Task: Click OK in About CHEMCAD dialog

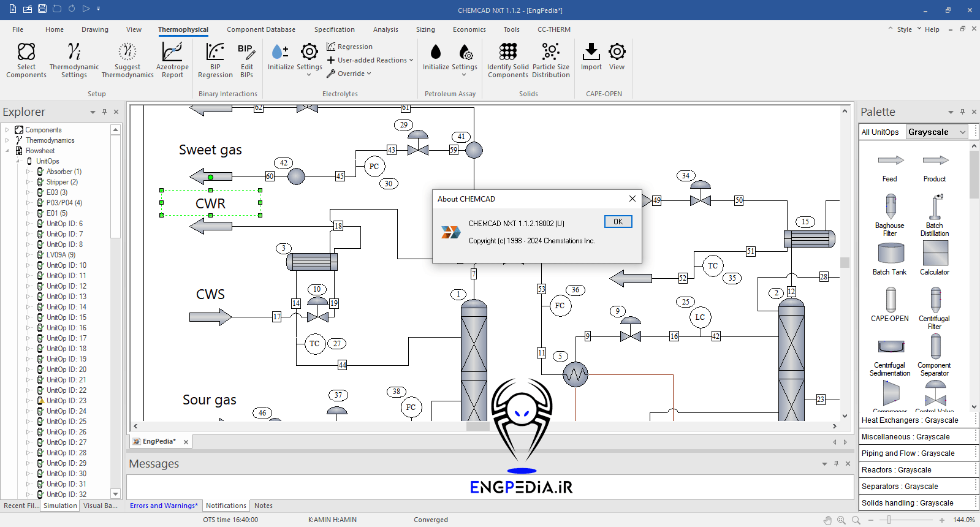Action: (x=618, y=222)
